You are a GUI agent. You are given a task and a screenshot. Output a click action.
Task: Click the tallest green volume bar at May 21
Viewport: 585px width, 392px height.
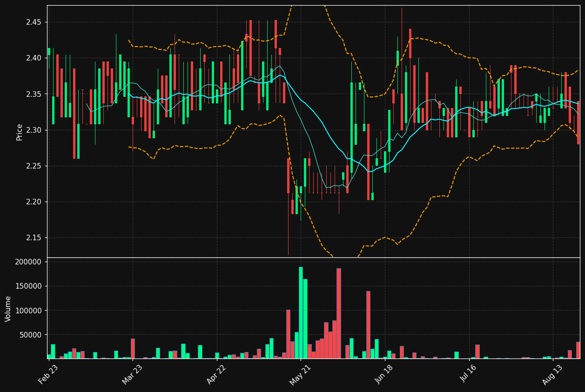(x=301, y=313)
